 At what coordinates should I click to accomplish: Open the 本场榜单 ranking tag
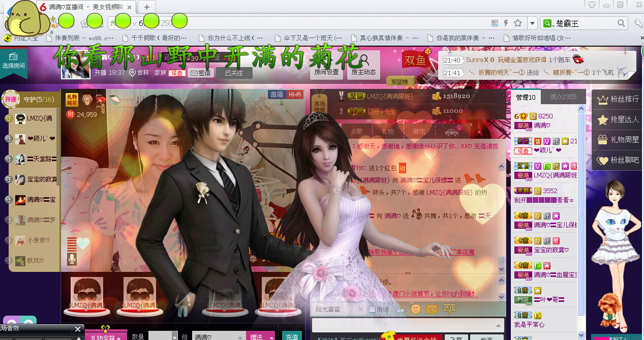(x=319, y=104)
